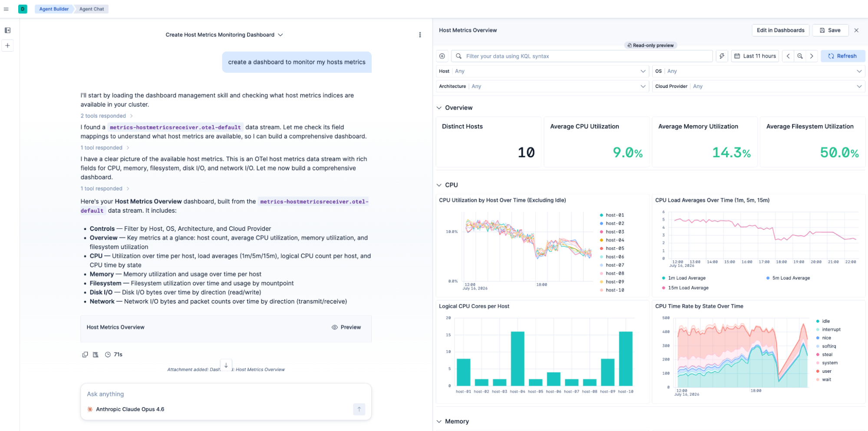Open the conversation options three-dot menu
Screen dimensions: 868x431
(x=420, y=35)
